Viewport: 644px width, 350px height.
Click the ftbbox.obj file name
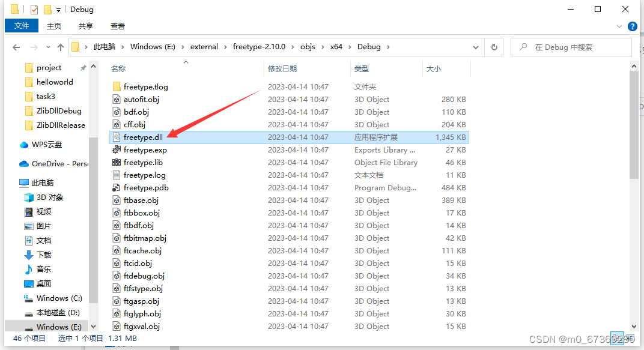pyautogui.click(x=142, y=213)
